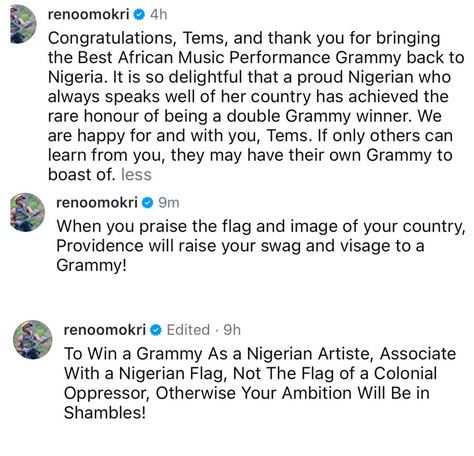The height and width of the screenshot is (456, 474).
Task: Click the word 'Shambles!' ending the last comment
Action: click(x=105, y=413)
